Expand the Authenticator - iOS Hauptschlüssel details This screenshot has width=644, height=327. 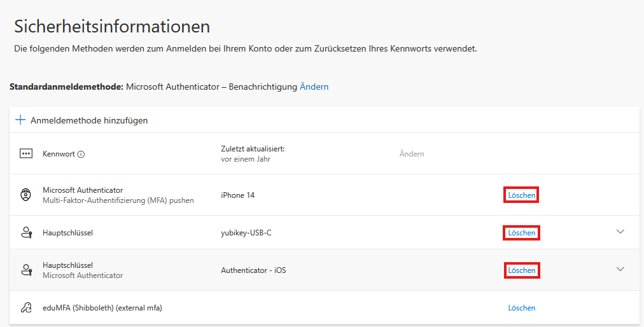pyautogui.click(x=621, y=270)
